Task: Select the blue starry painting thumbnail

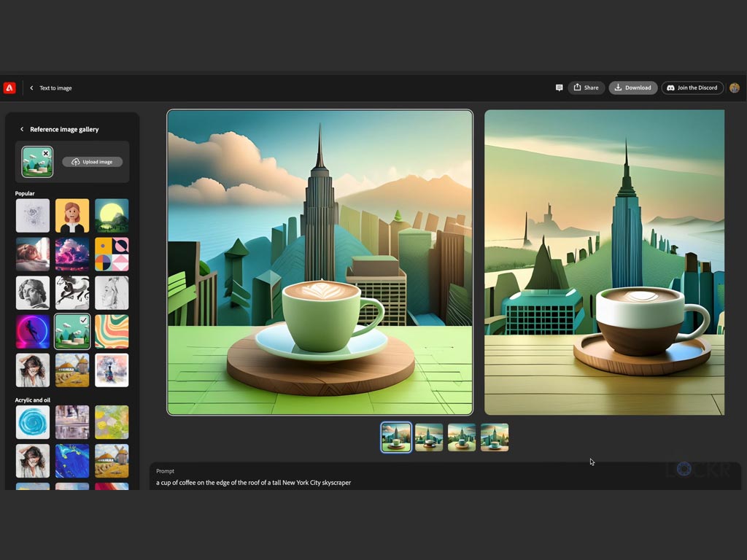Action: pos(72,461)
